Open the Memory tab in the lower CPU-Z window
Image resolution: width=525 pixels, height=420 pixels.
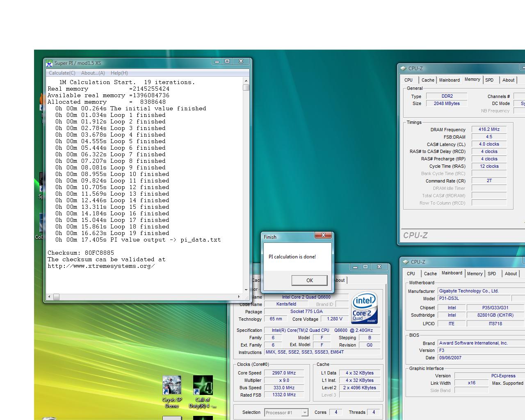point(475,274)
